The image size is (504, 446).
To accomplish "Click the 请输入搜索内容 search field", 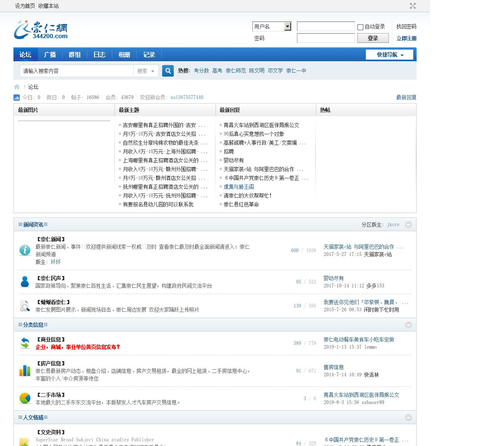I will point(76,71).
